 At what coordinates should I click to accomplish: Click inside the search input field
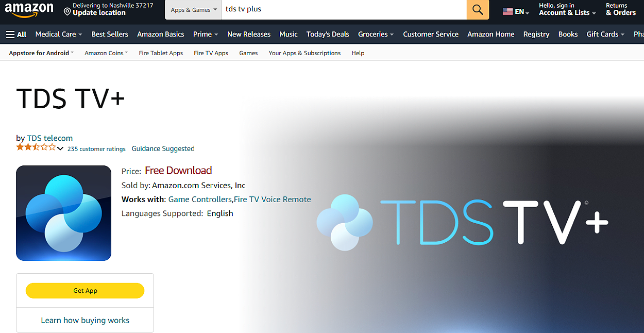(335, 9)
